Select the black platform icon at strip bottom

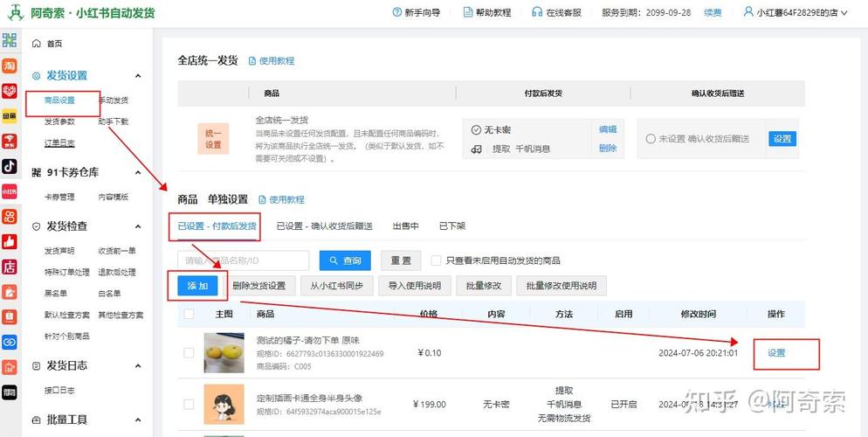click(10, 392)
